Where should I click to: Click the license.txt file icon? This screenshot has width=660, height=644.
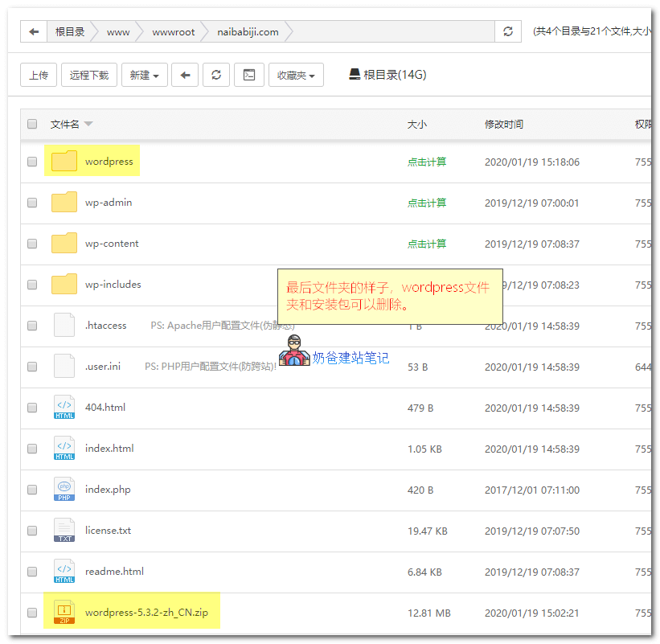(64, 531)
